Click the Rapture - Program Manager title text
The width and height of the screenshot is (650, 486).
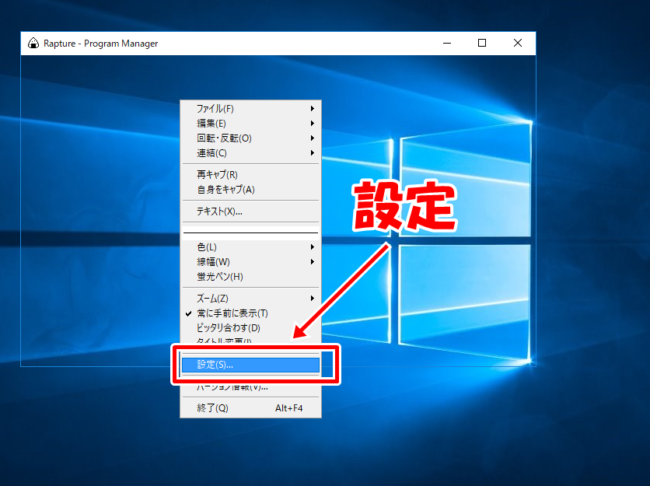(x=101, y=44)
